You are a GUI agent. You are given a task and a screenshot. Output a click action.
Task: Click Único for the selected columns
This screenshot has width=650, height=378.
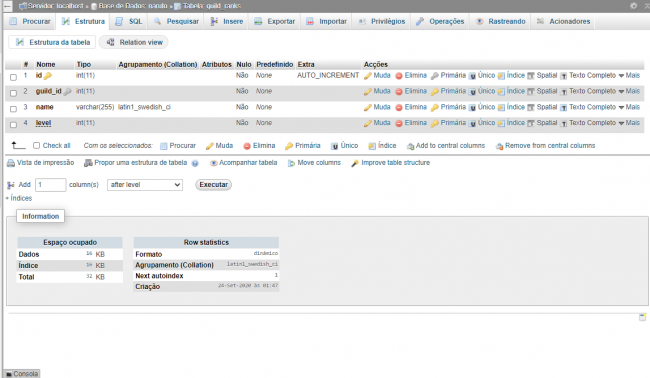click(344, 145)
